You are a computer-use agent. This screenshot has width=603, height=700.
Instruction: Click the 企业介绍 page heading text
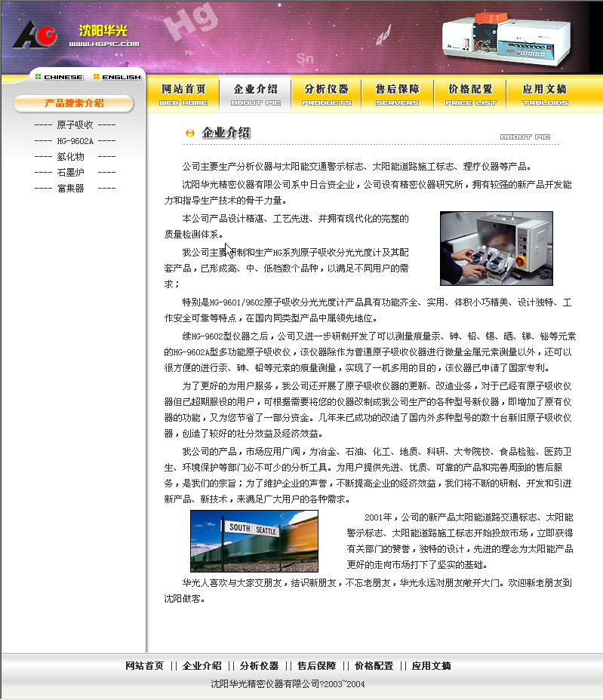[x=226, y=133]
